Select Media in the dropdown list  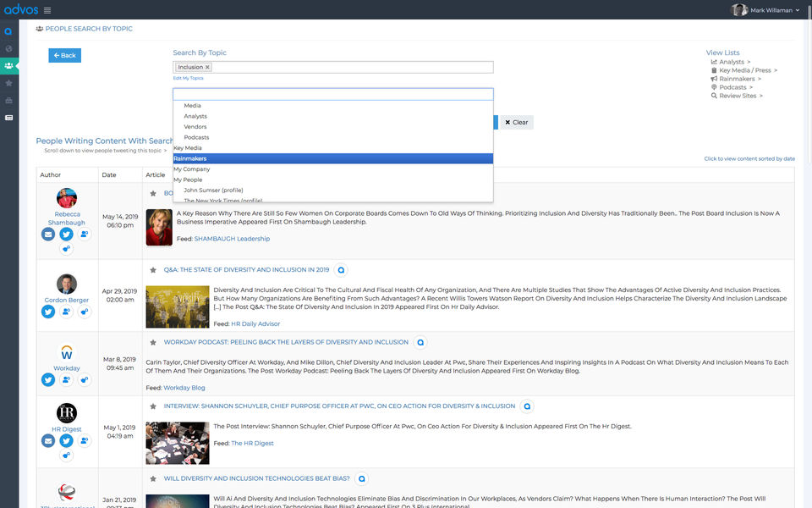click(333, 106)
